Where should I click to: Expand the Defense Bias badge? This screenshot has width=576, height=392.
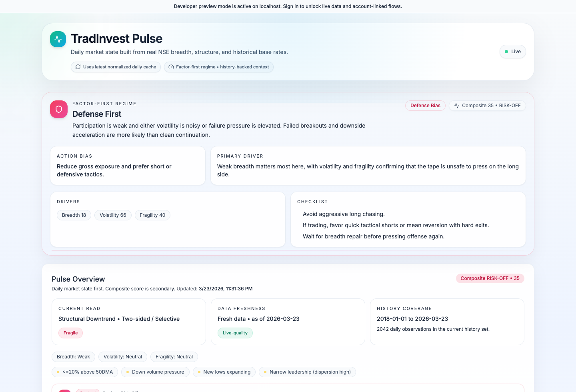pos(425,105)
